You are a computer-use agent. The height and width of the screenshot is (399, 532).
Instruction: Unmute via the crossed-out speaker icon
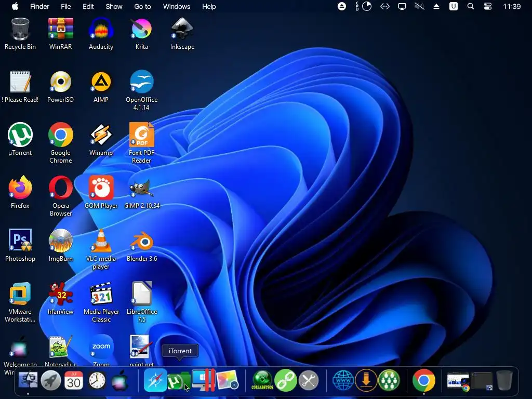419,6
